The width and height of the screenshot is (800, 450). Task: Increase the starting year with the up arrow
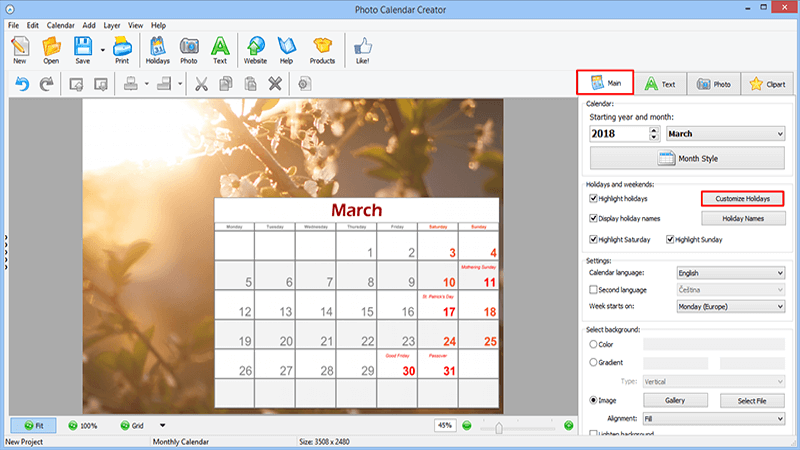pos(654,130)
